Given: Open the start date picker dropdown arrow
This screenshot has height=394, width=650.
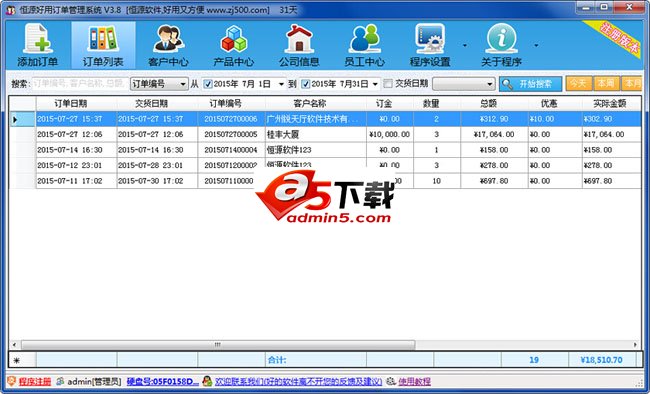Looking at the screenshot, I should [x=281, y=84].
